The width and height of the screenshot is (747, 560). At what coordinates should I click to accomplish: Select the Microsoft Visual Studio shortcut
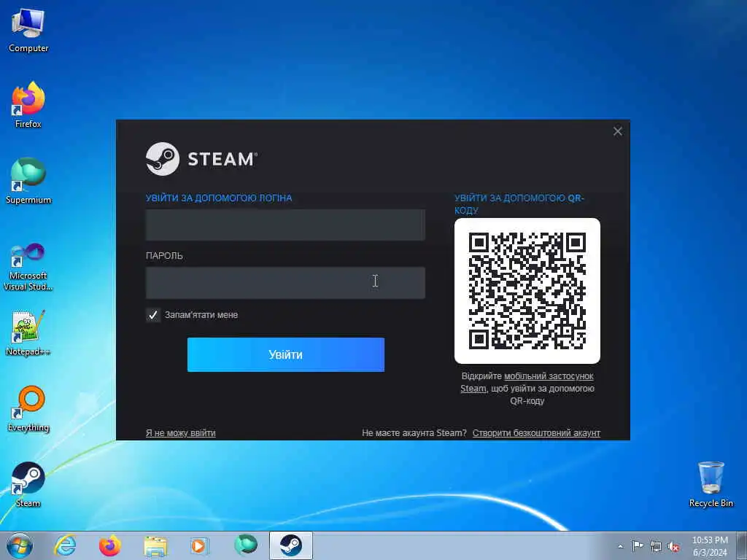[x=28, y=267]
